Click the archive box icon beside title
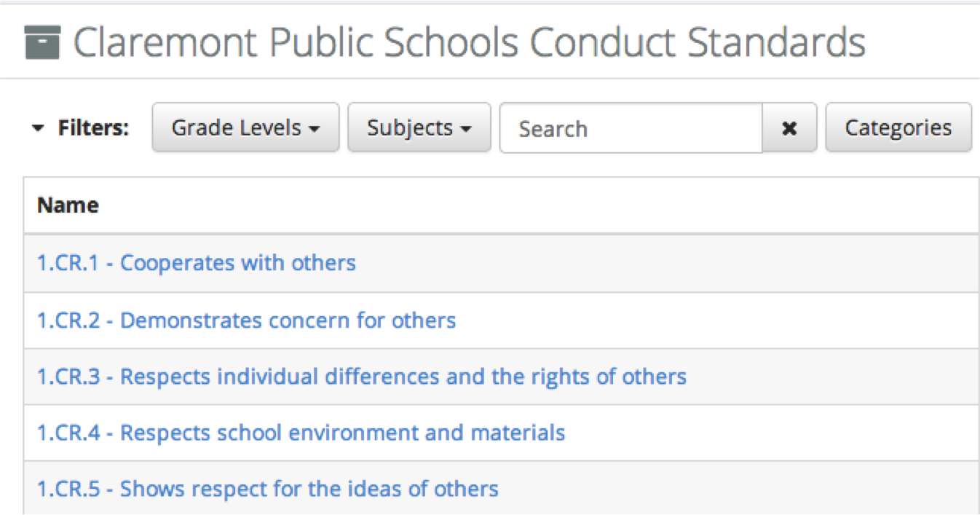Image resolution: width=980 pixels, height=515 pixels. pos(43,42)
